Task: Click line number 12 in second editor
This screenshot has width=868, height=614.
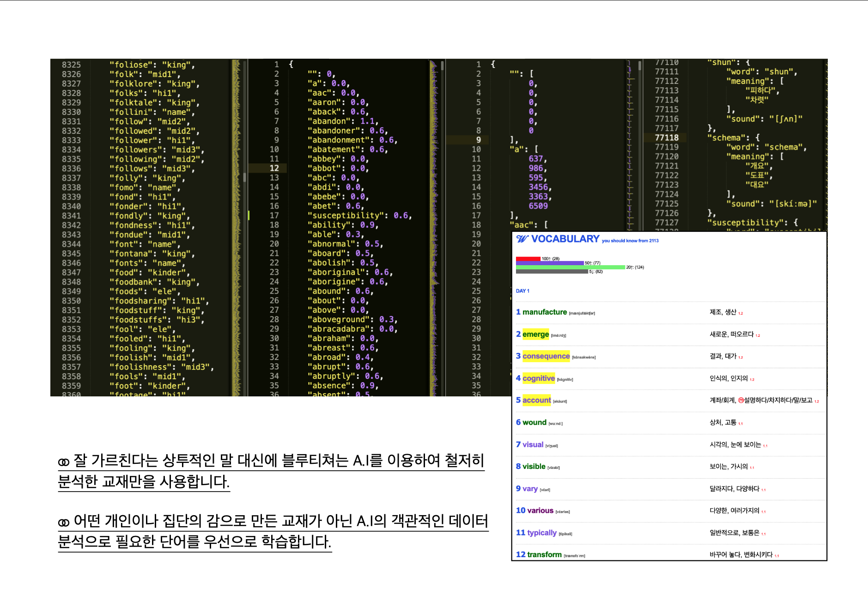Action: click(x=274, y=168)
